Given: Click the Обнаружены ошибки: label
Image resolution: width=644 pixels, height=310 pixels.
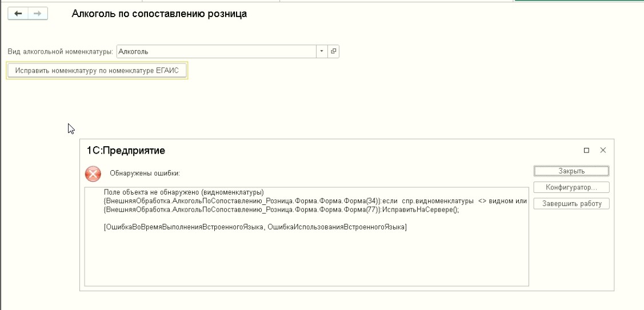Looking at the screenshot, I should (145, 174).
